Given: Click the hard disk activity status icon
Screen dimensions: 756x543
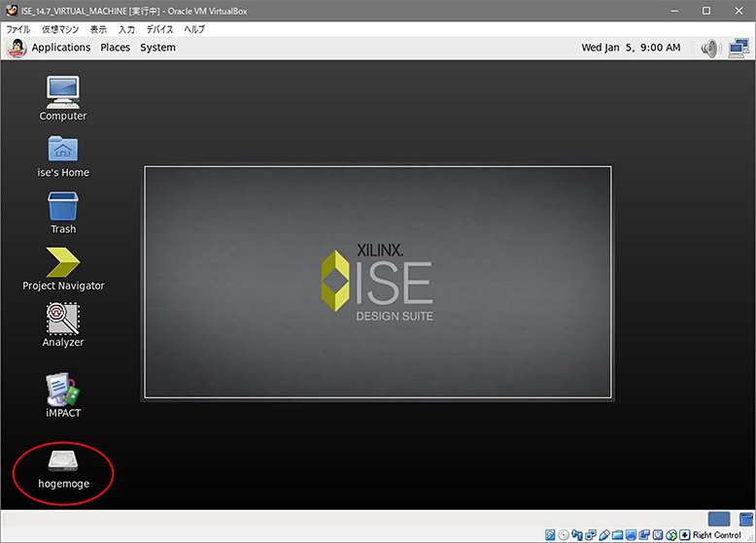Looking at the screenshot, I should coord(550,535).
